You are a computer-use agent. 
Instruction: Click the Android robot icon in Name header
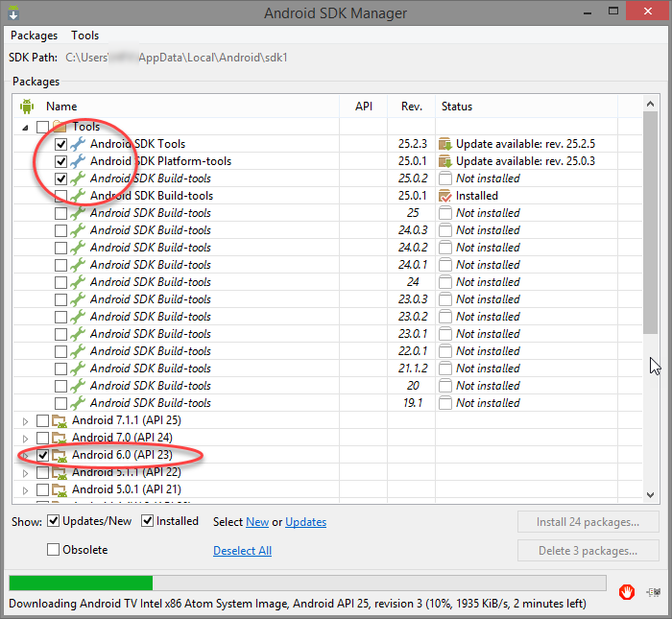pyautogui.click(x=27, y=107)
